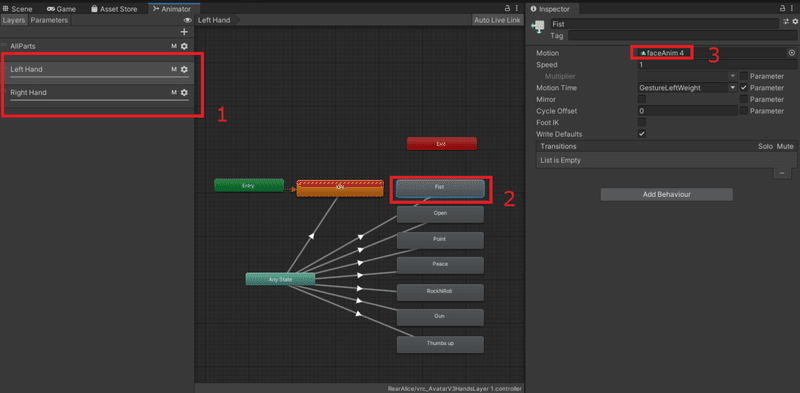Viewport: 800px width, 393px height.
Task: Click the controller path in status bar
Action: [x=455, y=389]
